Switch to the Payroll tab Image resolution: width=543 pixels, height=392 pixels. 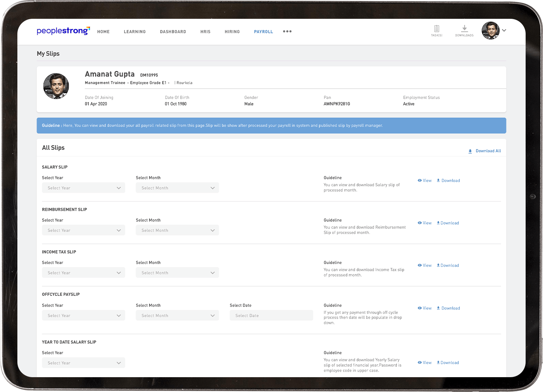pyautogui.click(x=263, y=32)
